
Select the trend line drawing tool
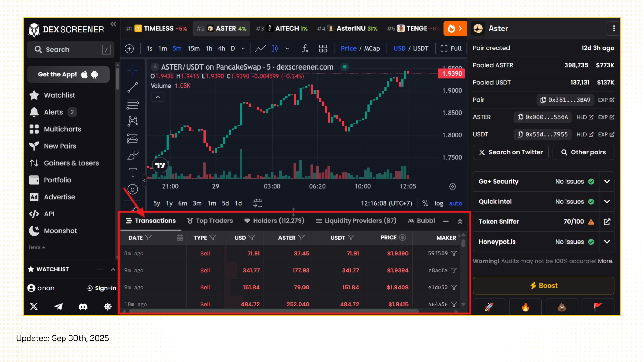pyautogui.click(x=133, y=88)
